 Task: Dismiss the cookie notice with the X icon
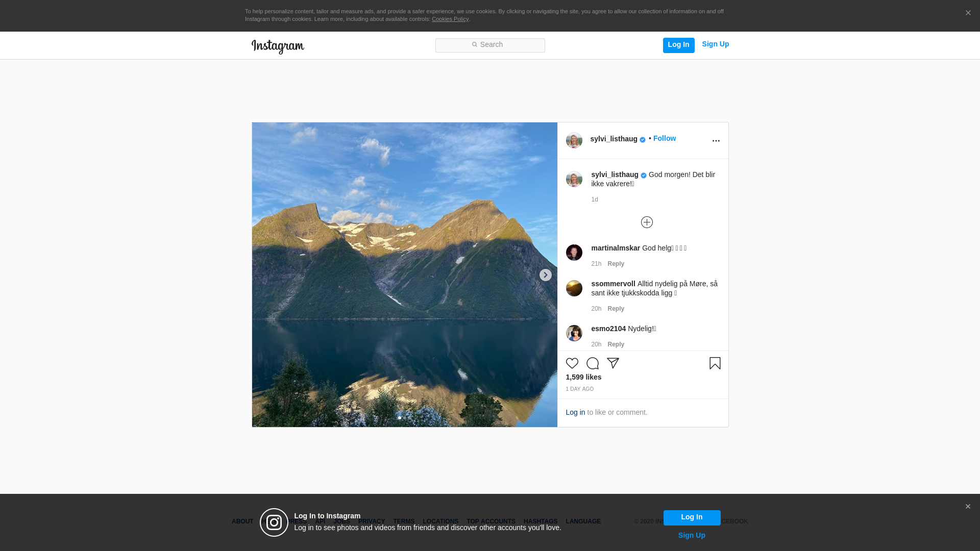click(x=968, y=13)
